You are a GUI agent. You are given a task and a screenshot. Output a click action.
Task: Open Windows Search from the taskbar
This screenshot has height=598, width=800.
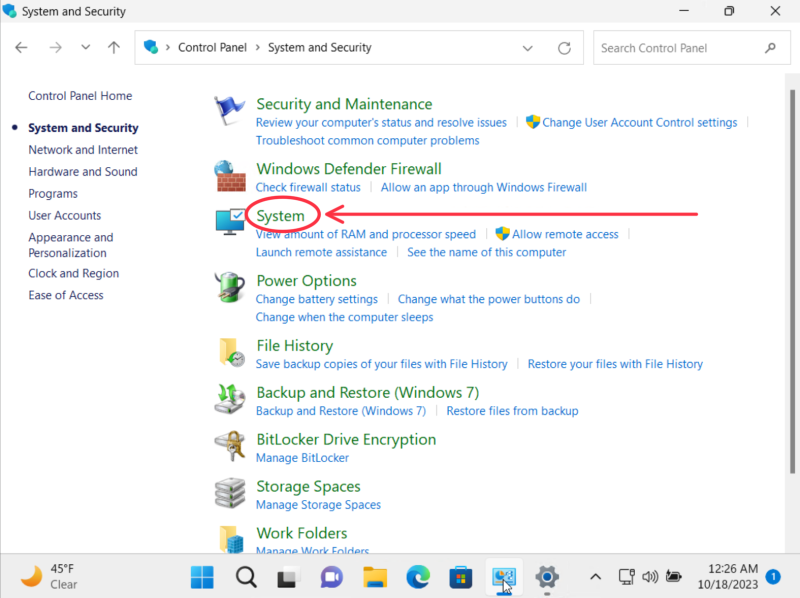pos(245,577)
